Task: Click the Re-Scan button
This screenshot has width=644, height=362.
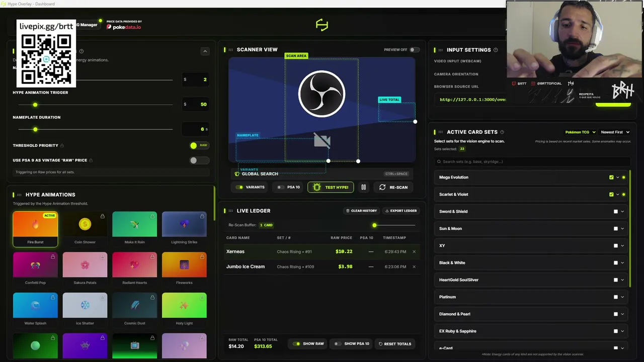Action: [x=393, y=187]
